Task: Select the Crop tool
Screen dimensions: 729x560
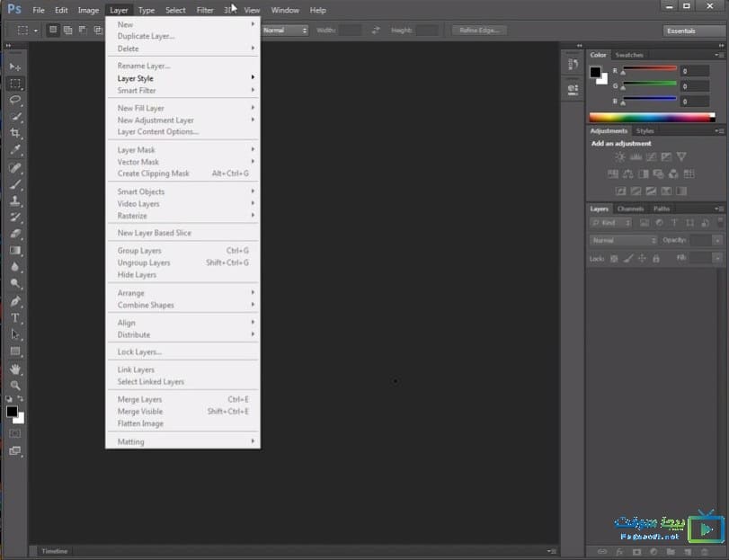Action: pyautogui.click(x=15, y=133)
